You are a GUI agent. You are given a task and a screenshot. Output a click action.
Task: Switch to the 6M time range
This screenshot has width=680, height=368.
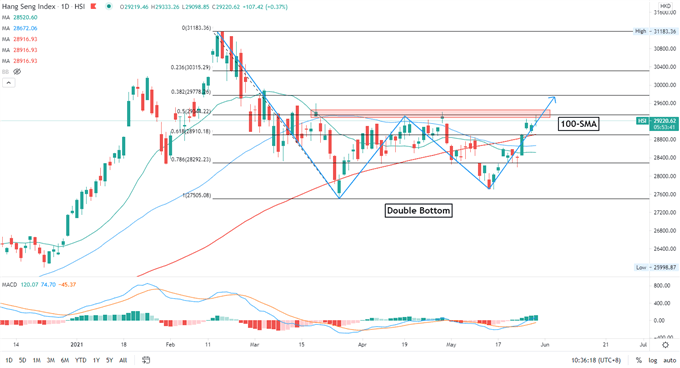tap(65, 360)
